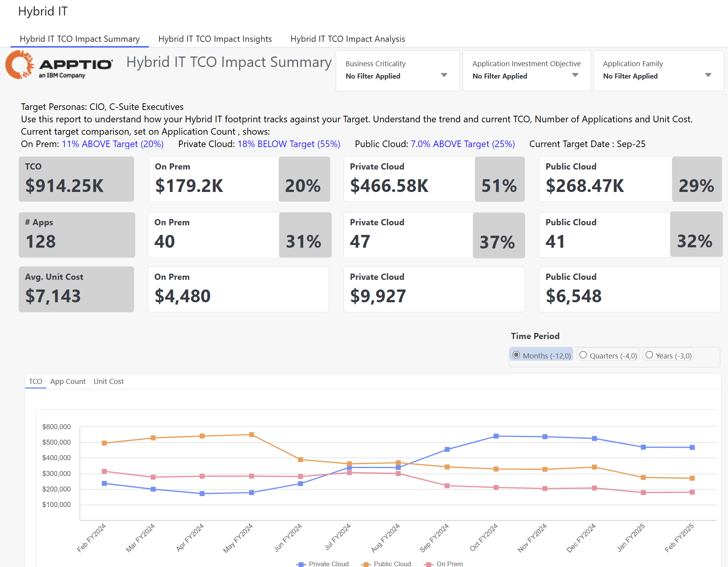Screen dimensions: 728x567
Task: Click the TCO $914.25K summary tile
Action: coord(76,179)
